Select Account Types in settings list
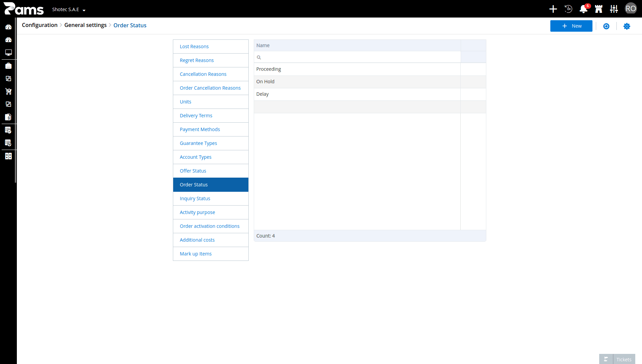 click(x=211, y=157)
